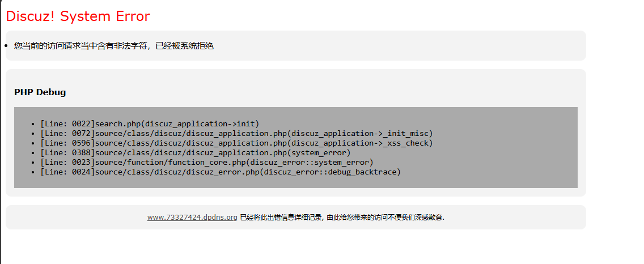
Task: Select the "_init_misc" function call text
Action: point(406,133)
